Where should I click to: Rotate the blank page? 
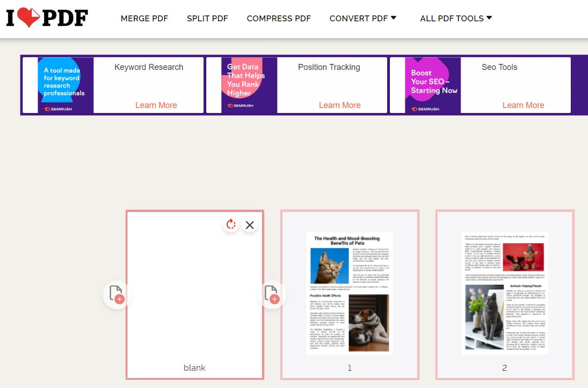(231, 224)
